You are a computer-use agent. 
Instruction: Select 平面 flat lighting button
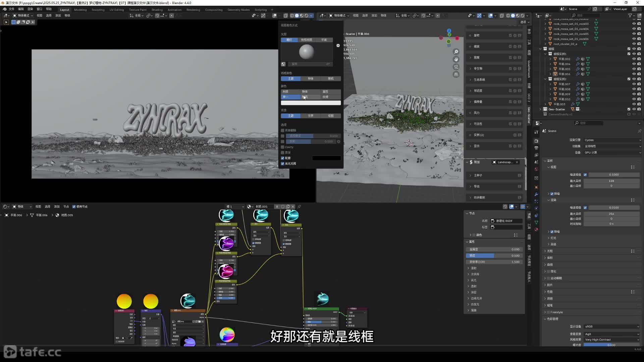pyautogui.click(x=324, y=40)
